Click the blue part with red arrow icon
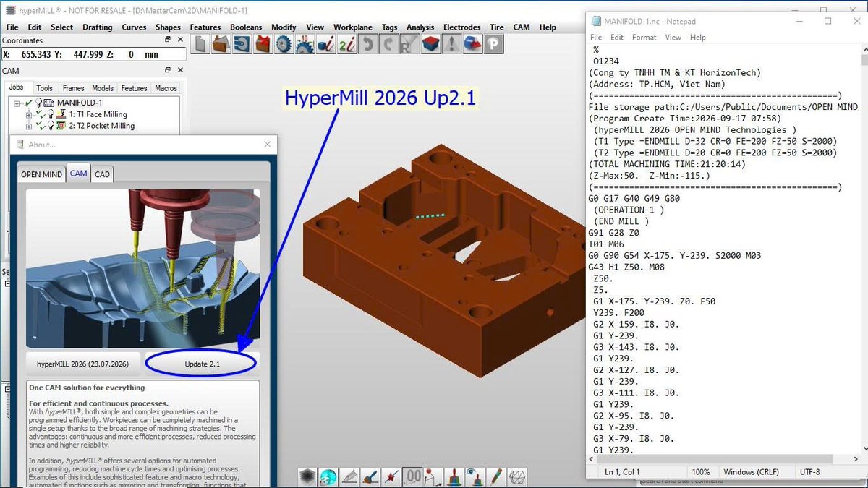The image size is (868, 488). click(473, 45)
